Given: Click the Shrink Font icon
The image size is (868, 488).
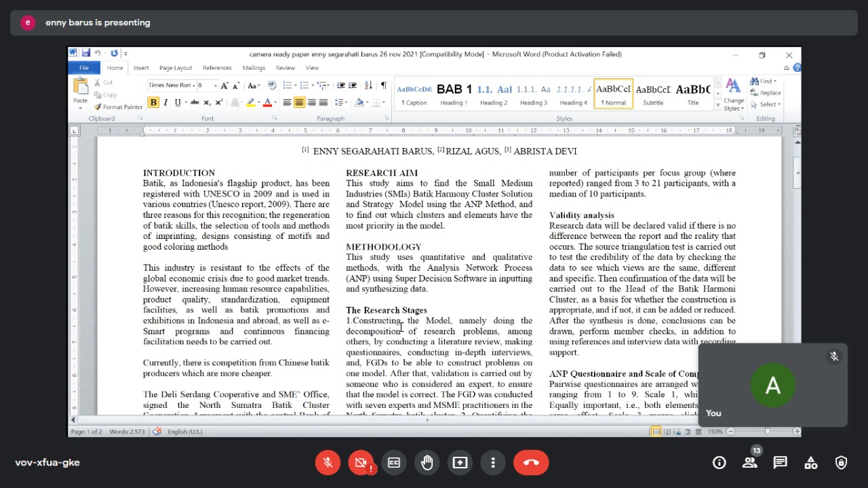Looking at the screenshot, I should pos(235,86).
